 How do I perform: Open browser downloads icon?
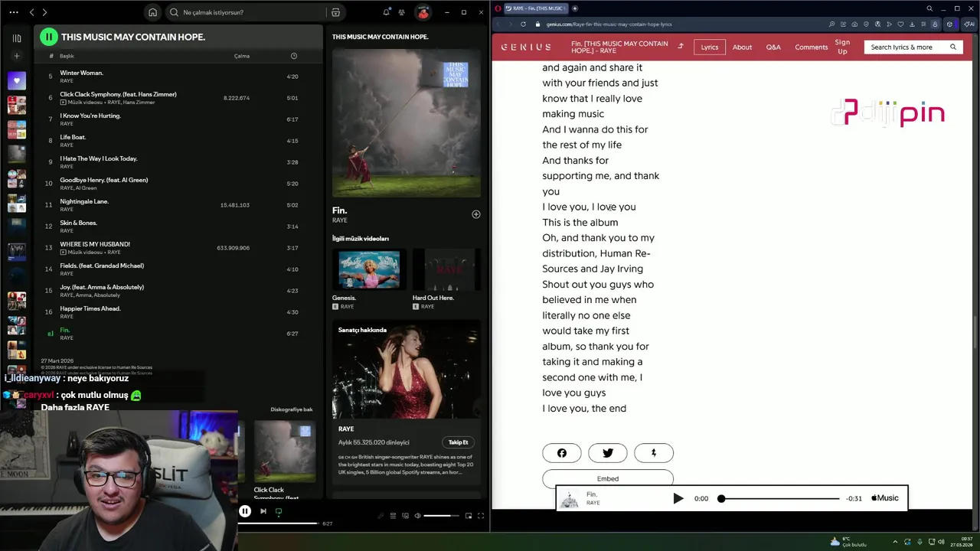[912, 24]
